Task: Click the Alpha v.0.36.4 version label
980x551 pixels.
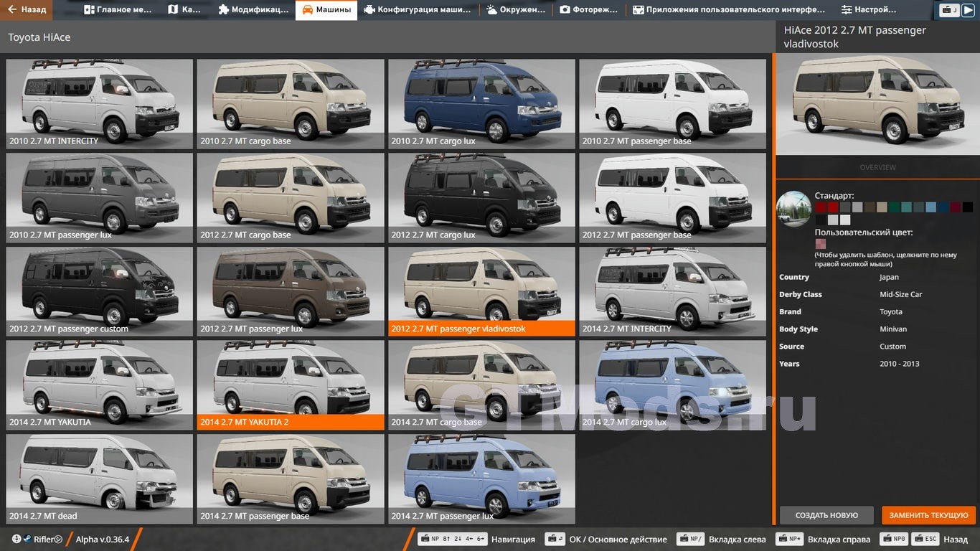Action: coord(103,540)
